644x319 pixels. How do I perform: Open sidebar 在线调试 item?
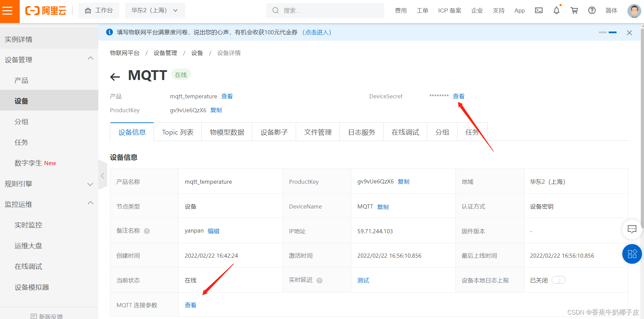49,266
